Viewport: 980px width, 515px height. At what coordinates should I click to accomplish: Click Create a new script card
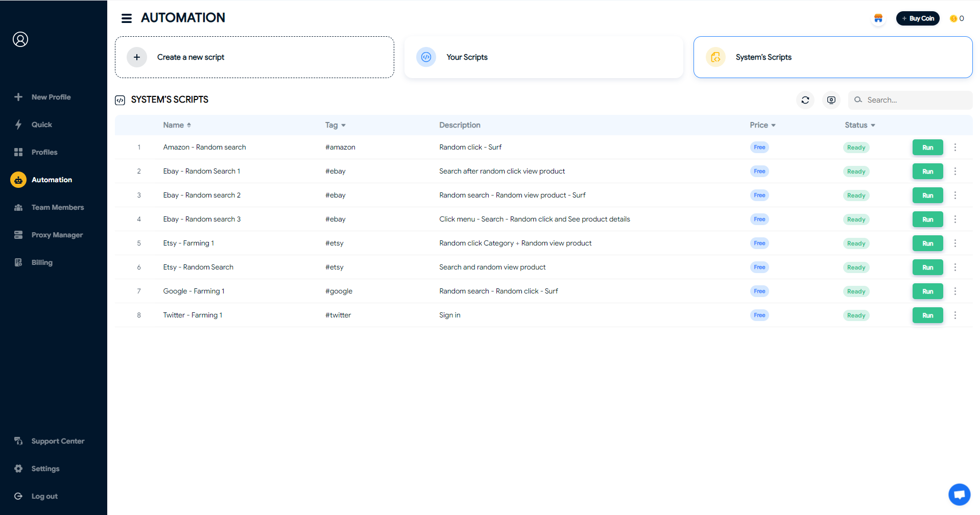[254, 57]
